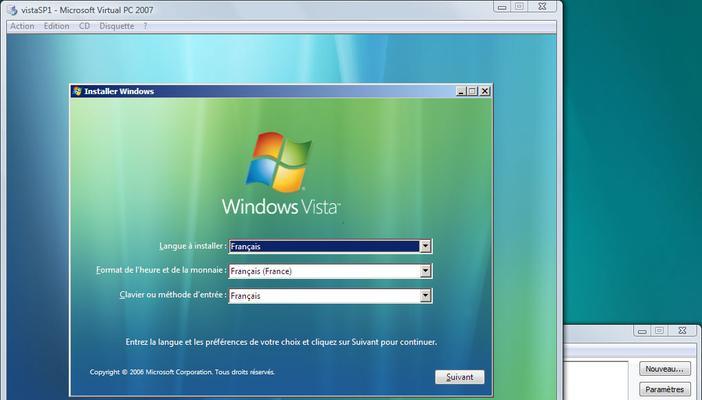
Task: Open the ? help menu
Action: pos(145,26)
